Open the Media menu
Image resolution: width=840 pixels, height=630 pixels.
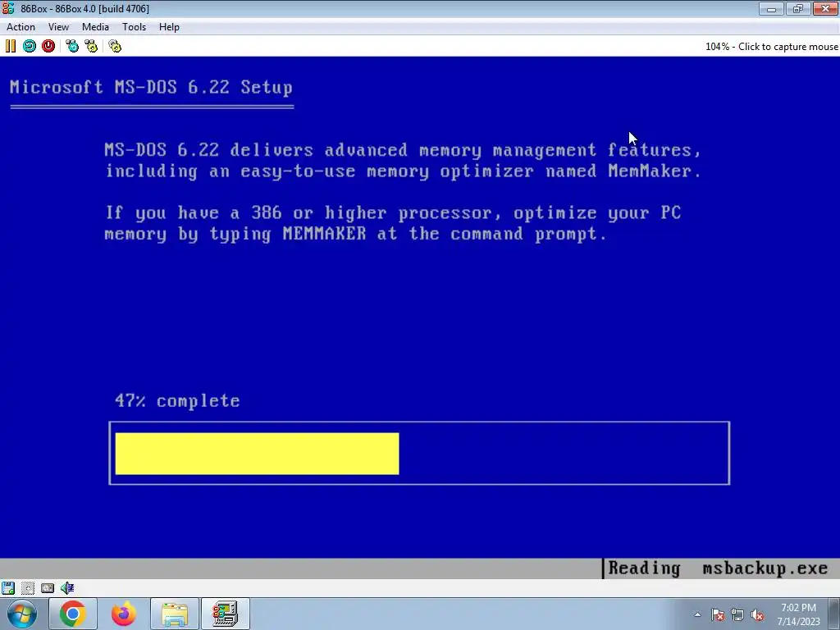click(95, 27)
